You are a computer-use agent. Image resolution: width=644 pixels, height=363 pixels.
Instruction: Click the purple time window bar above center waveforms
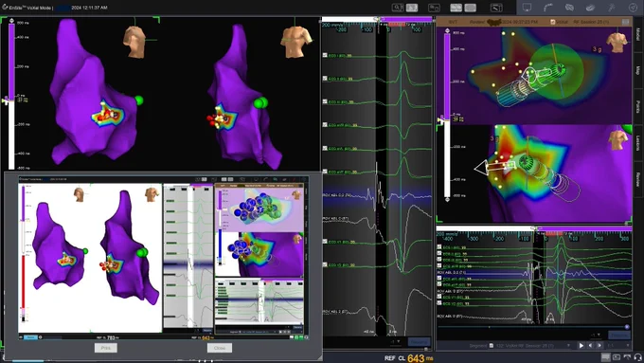pos(406,19)
